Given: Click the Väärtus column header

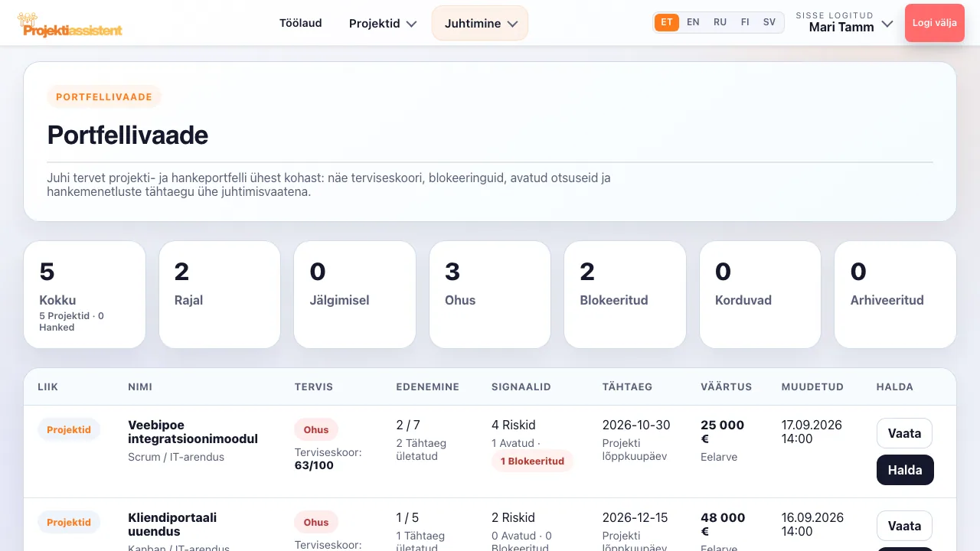Looking at the screenshot, I should [x=727, y=387].
